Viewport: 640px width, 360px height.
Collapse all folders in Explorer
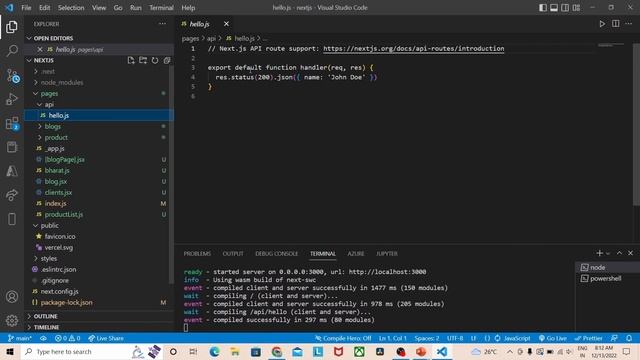167,60
